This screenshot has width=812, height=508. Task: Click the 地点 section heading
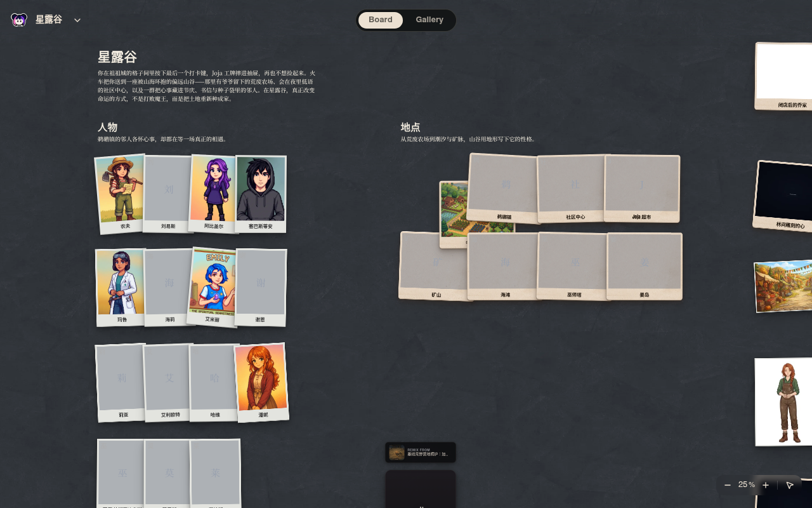point(410,127)
